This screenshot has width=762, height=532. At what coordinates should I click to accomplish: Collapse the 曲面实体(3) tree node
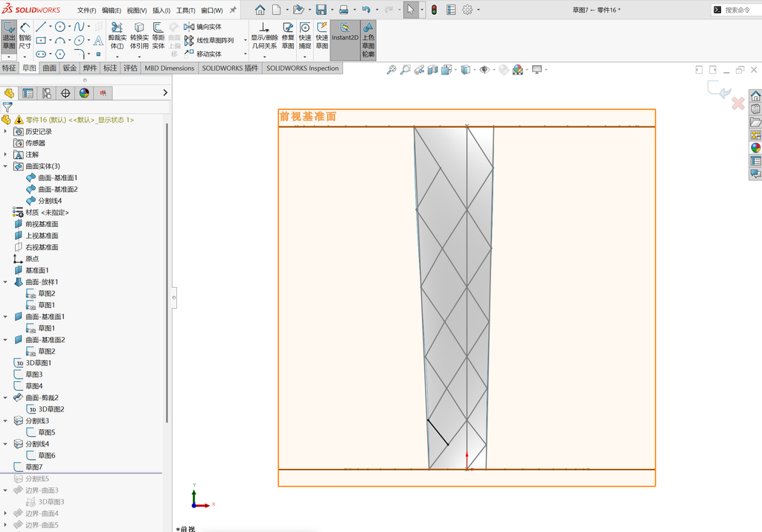coord(5,166)
